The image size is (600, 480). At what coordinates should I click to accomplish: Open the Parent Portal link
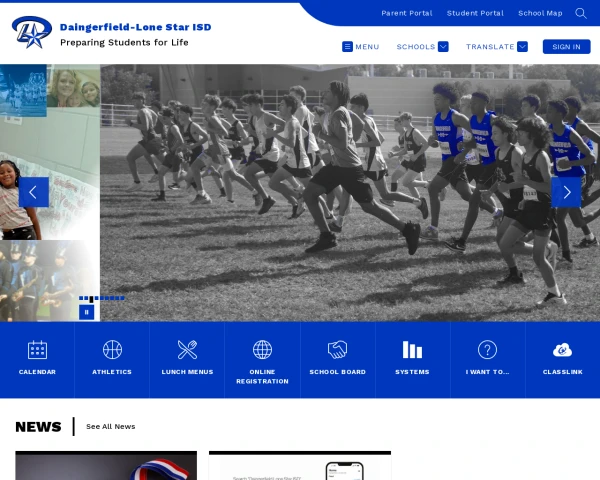click(x=407, y=13)
